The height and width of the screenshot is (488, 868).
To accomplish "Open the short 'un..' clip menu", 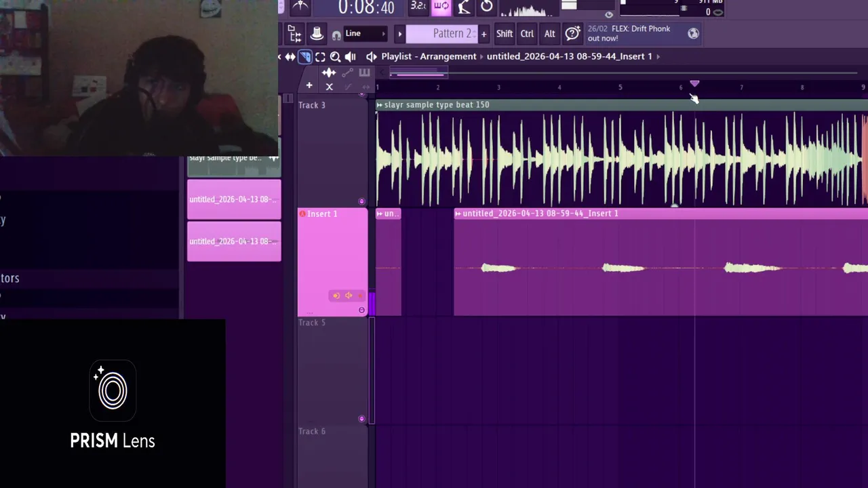I will 380,214.
